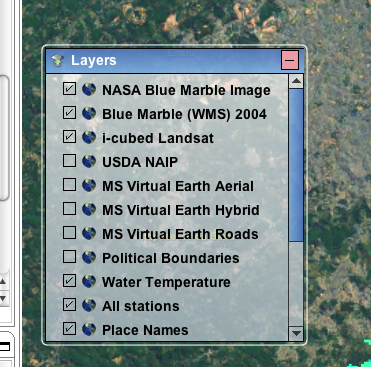This screenshot has width=371, height=367.
Task: Click the down arrow in left panel stepper
Action: [x=3, y=298]
